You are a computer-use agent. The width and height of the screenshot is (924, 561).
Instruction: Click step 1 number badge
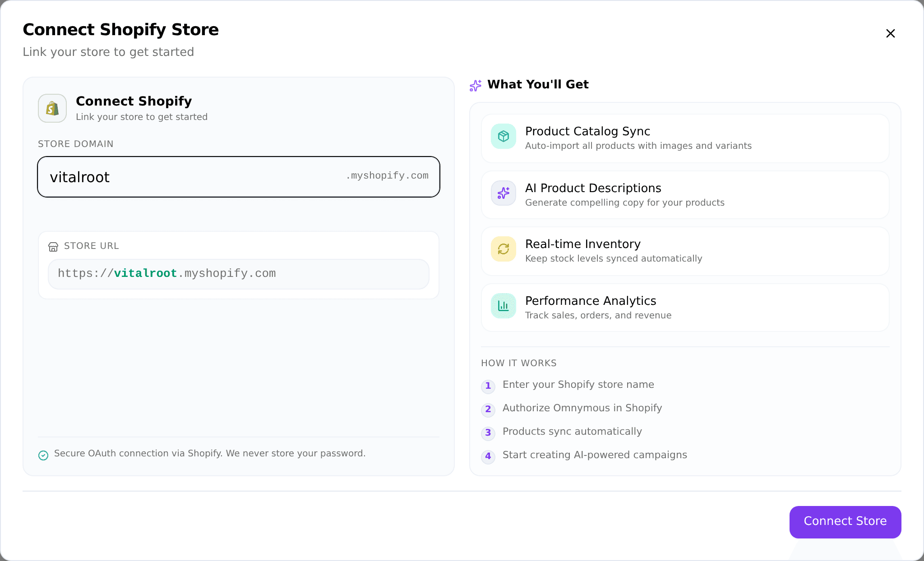488,386
